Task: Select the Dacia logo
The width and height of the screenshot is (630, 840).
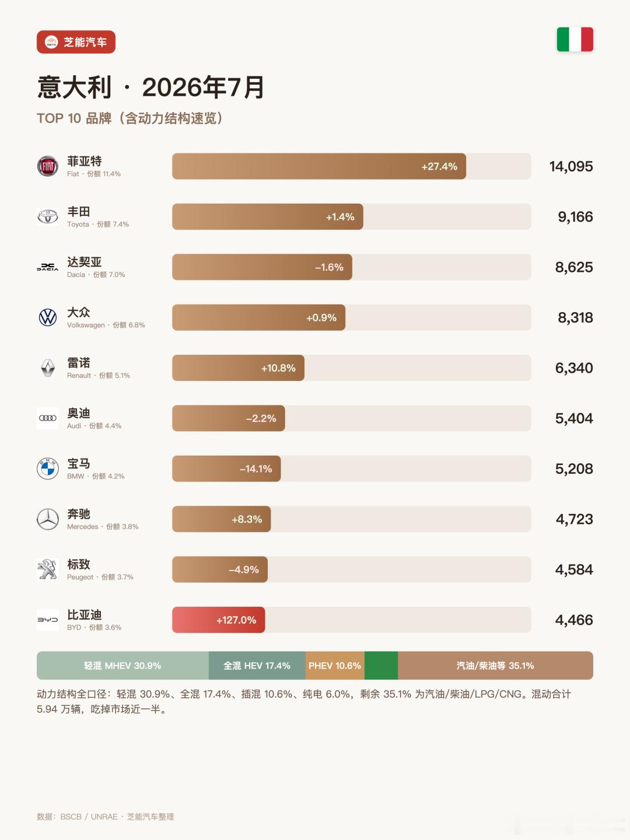Action: pos(48,267)
